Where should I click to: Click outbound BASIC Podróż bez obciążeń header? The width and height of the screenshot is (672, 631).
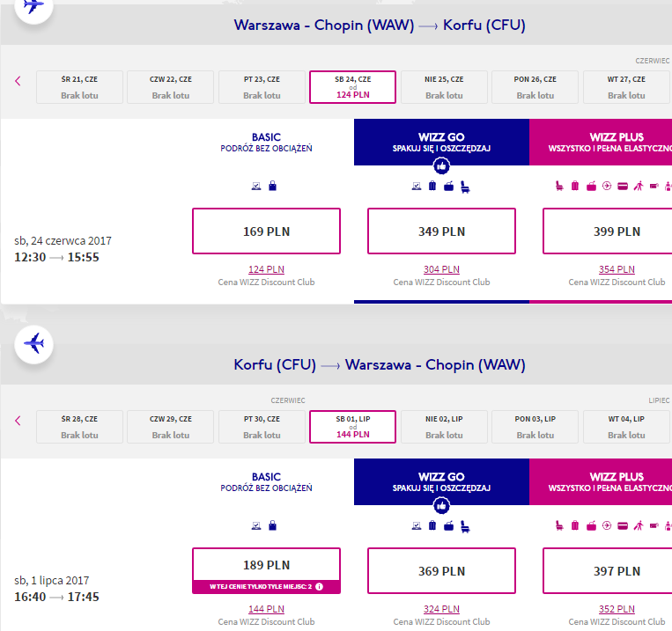pyautogui.click(x=266, y=143)
